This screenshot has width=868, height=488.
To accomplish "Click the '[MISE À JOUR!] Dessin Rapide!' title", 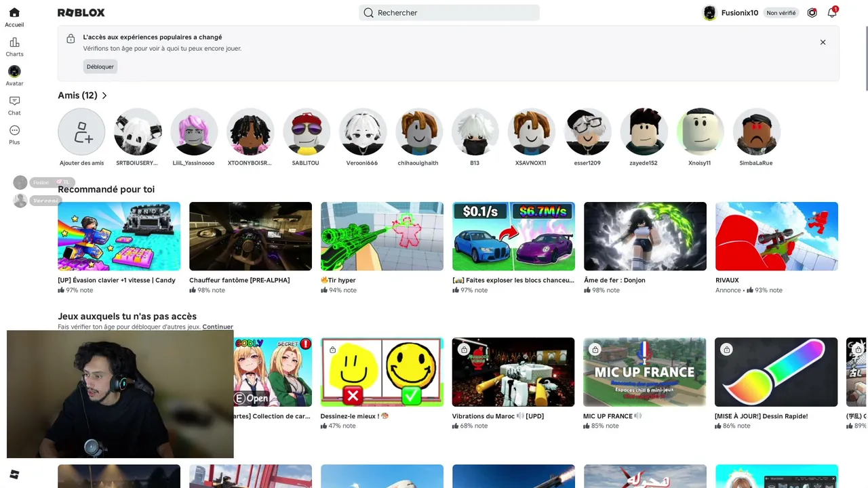I will (762, 416).
